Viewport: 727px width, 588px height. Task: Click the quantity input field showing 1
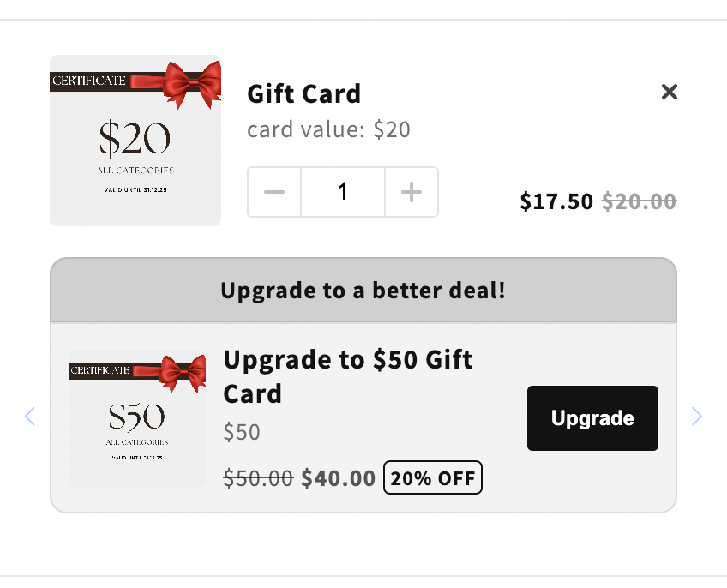(x=343, y=192)
